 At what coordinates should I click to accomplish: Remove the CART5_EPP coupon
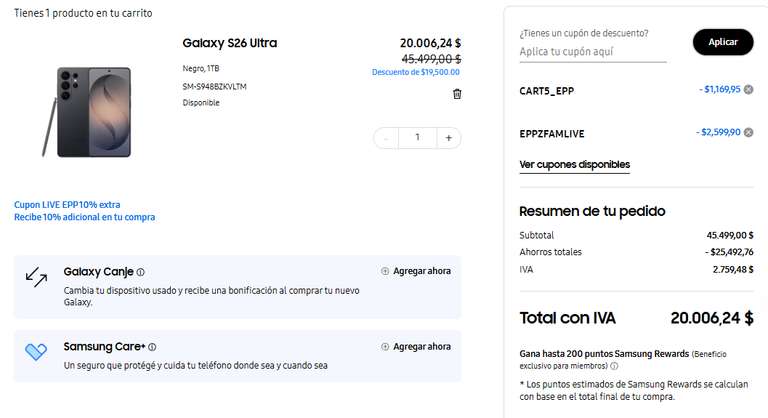748,89
